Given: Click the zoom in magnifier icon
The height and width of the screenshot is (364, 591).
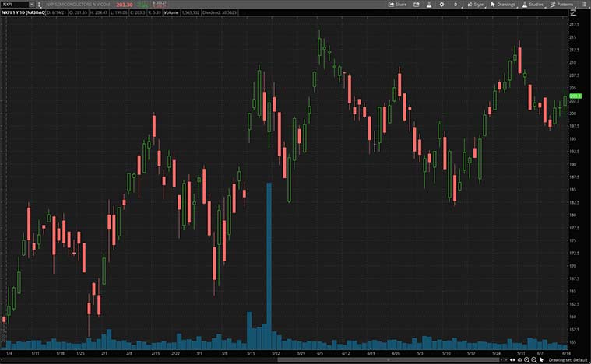Looking at the screenshot, I should pyautogui.click(x=526, y=359).
